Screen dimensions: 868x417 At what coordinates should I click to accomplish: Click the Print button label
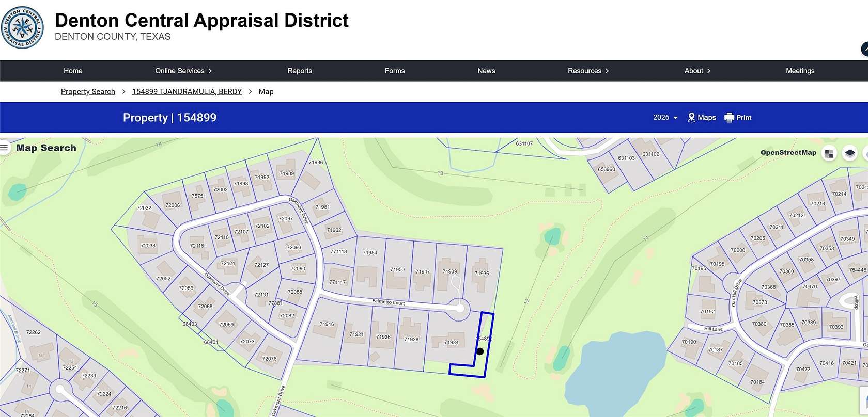pyautogui.click(x=744, y=118)
